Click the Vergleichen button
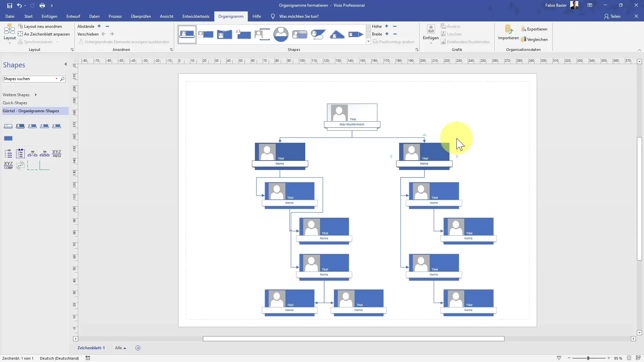Image resolution: width=644 pixels, height=362 pixels. coord(534,40)
